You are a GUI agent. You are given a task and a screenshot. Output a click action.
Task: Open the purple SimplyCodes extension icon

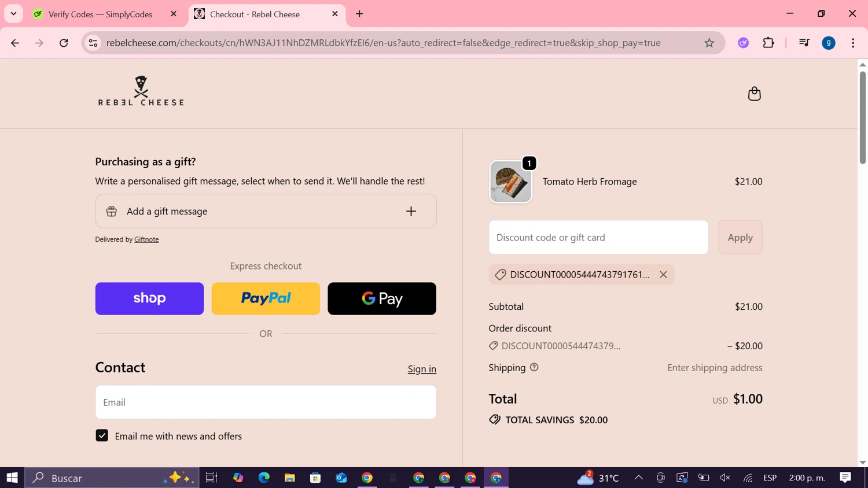point(744,43)
